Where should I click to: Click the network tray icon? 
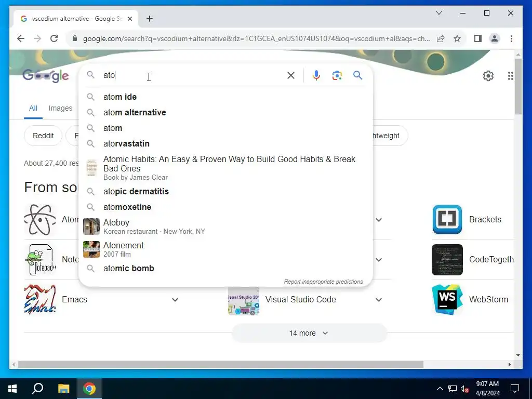[x=453, y=389]
